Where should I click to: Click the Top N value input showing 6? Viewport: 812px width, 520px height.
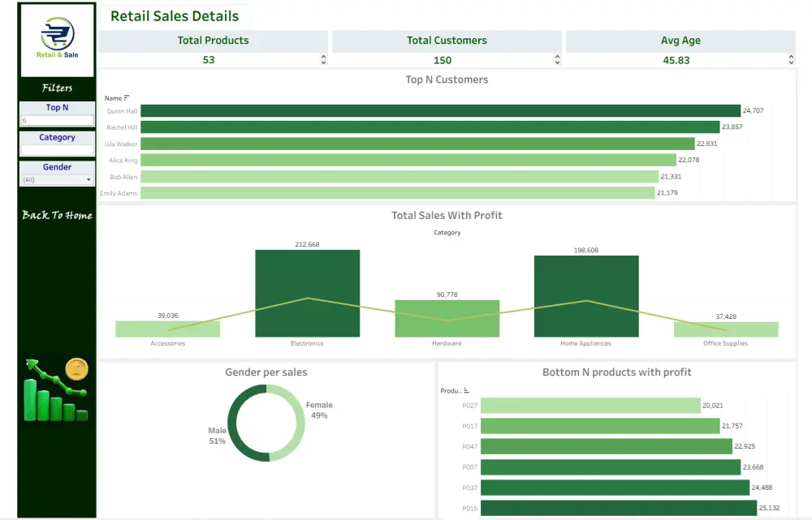click(56, 118)
